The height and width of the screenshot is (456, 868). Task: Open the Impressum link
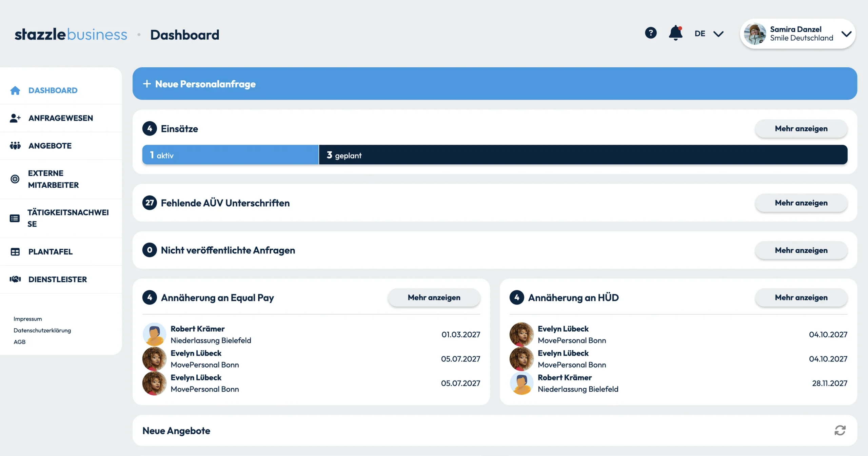28,319
